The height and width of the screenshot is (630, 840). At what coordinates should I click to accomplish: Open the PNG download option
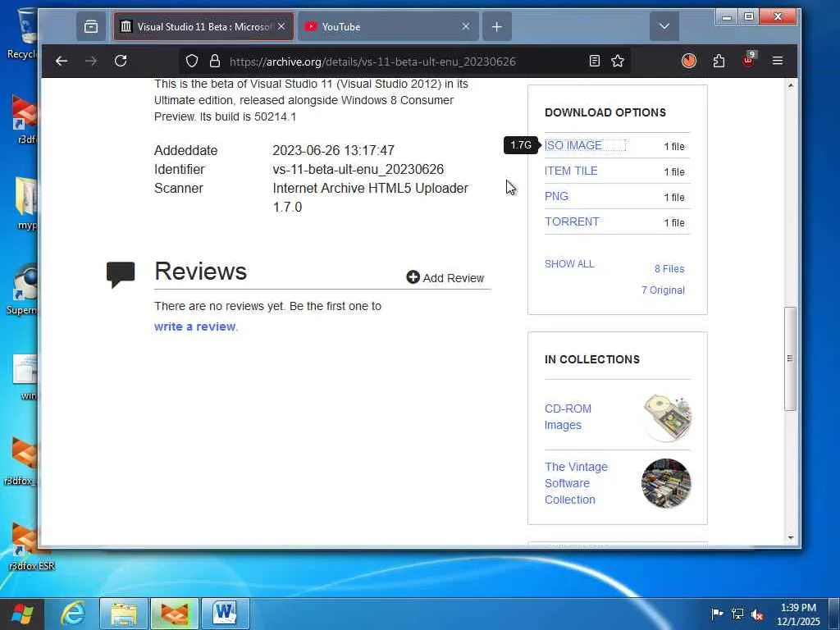[557, 196]
